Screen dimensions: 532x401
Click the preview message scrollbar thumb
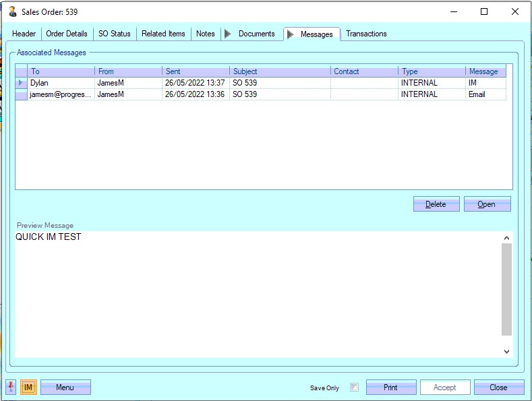506,289
